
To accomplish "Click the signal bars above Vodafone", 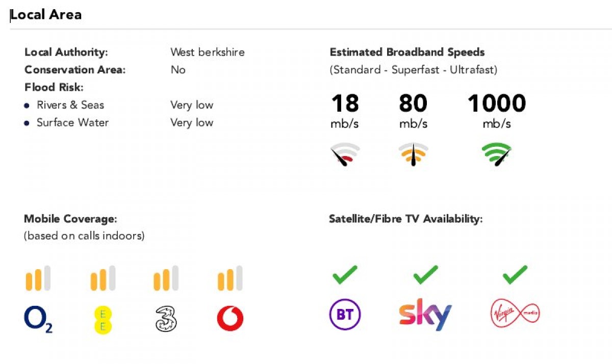I will click(230, 278).
